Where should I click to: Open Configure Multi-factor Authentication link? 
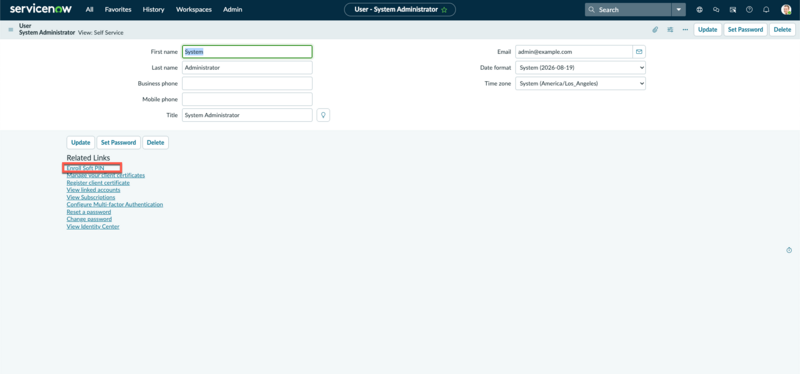(x=115, y=205)
